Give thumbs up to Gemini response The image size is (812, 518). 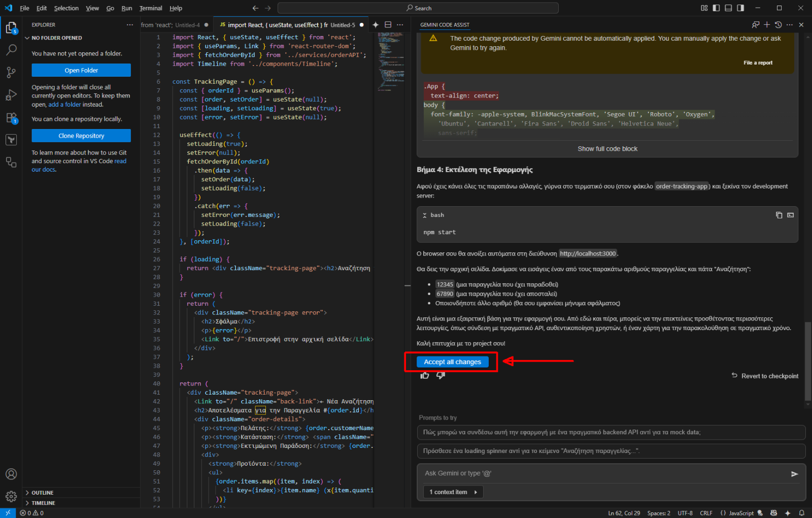[425, 375]
